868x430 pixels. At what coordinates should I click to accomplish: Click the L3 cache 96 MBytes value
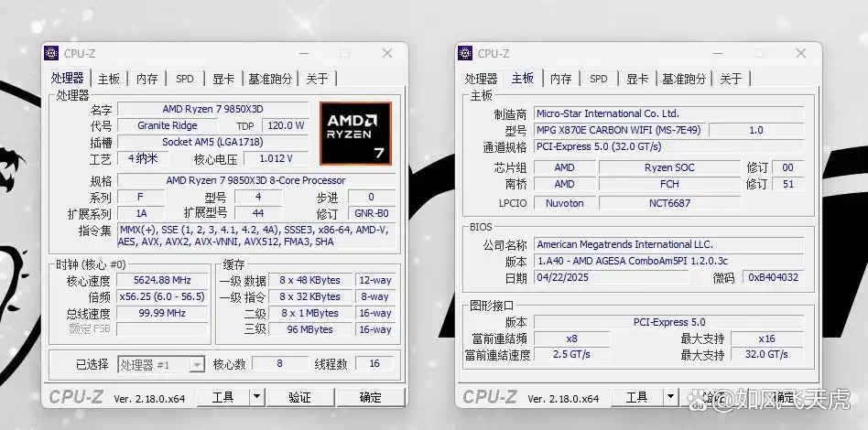coord(310,329)
